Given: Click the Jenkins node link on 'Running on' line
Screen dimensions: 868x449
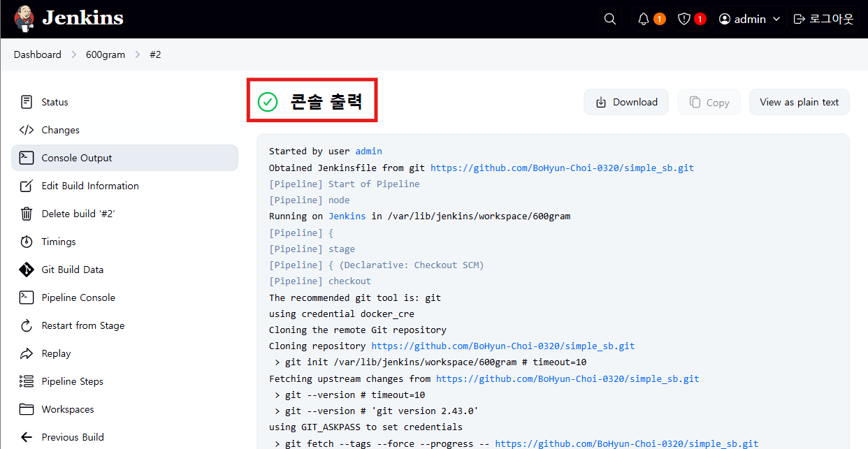Looking at the screenshot, I should (347, 216).
